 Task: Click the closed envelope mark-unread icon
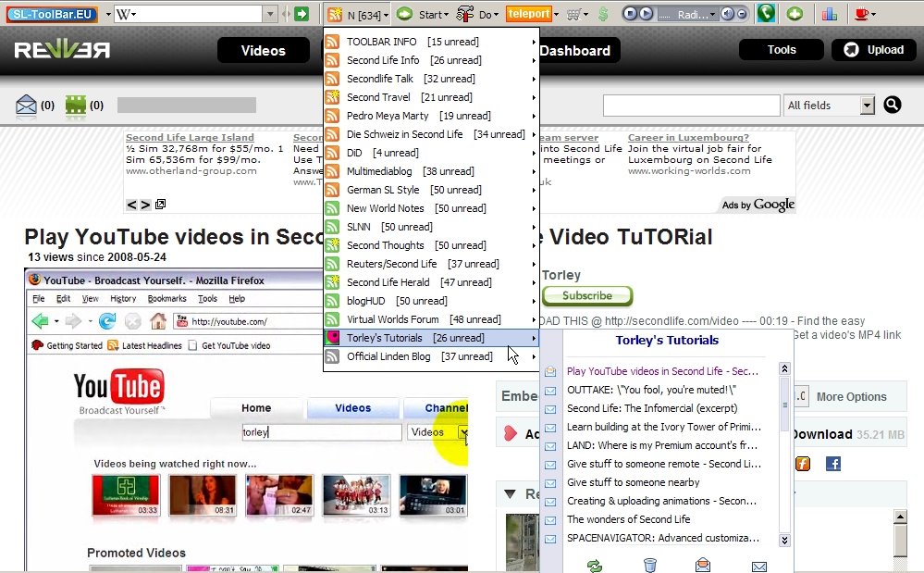pos(759,567)
